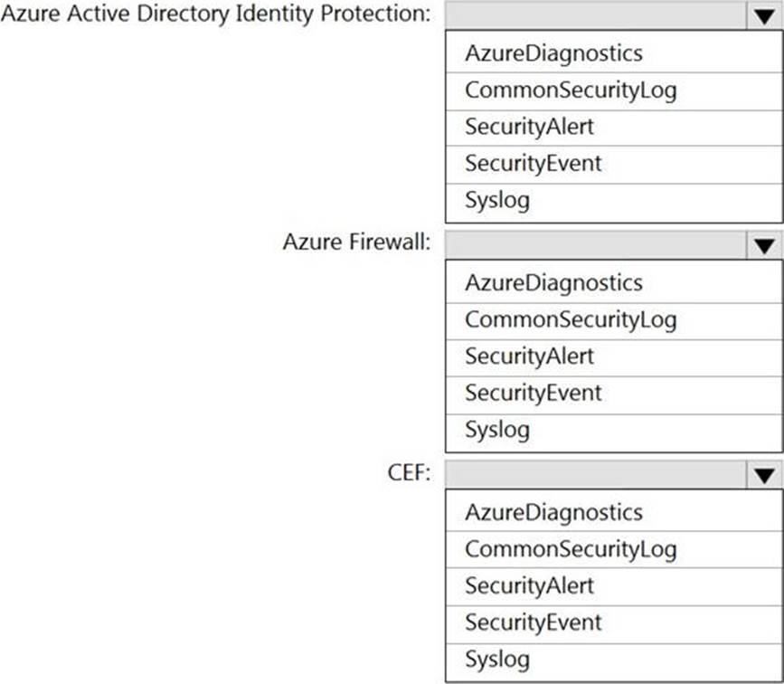
Task: Choose AzureDiagnostics in the Identity Protection list
Action: 613,53
